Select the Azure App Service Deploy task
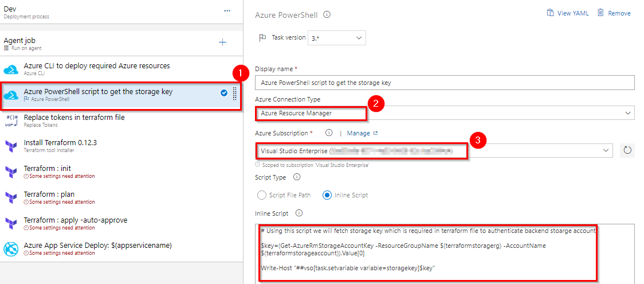The image size is (644, 284). click(121, 249)
